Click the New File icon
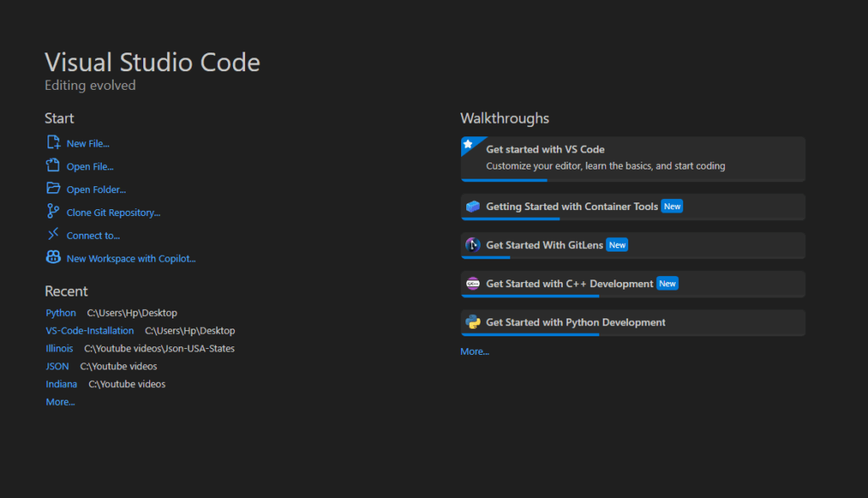Screen dimensions: 868x498 [53, 143]
